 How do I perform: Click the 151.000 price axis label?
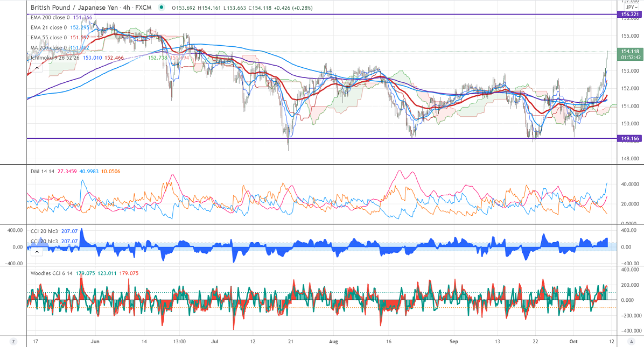coord(630,106)
